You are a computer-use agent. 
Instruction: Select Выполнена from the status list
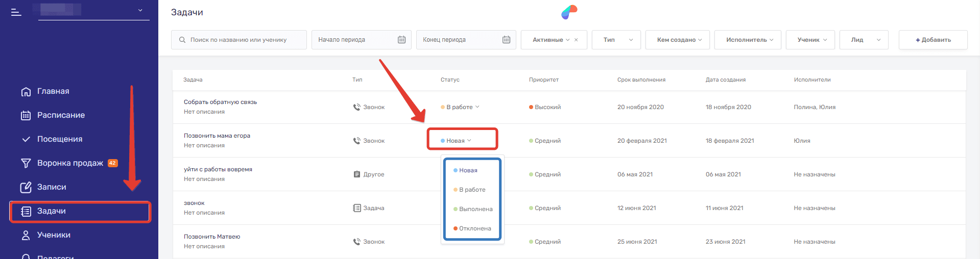(x=475, y=209)
